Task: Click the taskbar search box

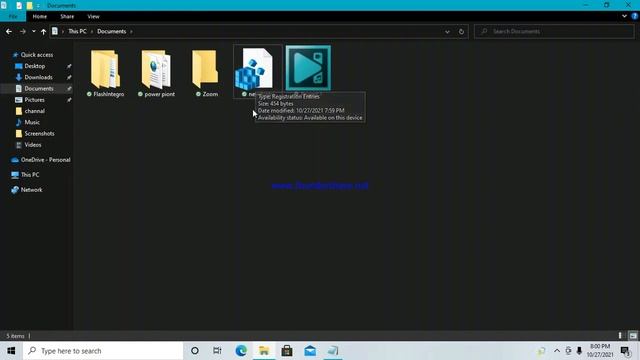Action: pyautogui.click(x=103, y=351)
